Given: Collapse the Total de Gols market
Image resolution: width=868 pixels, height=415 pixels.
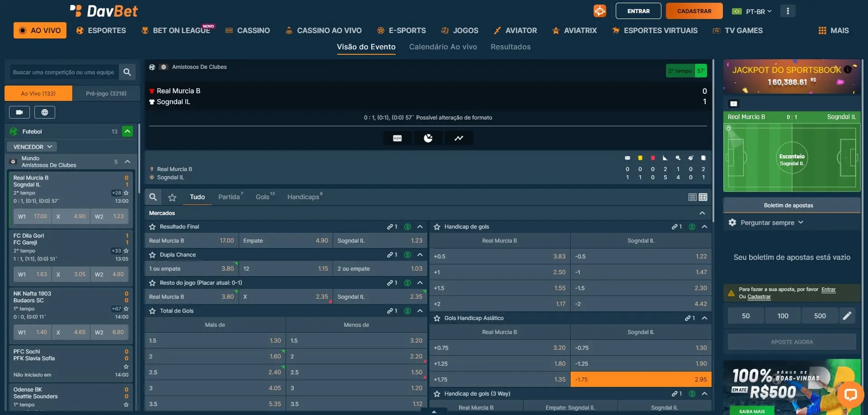Looking at the screenshot, I should pyautogui.click(x=420, y=311).
